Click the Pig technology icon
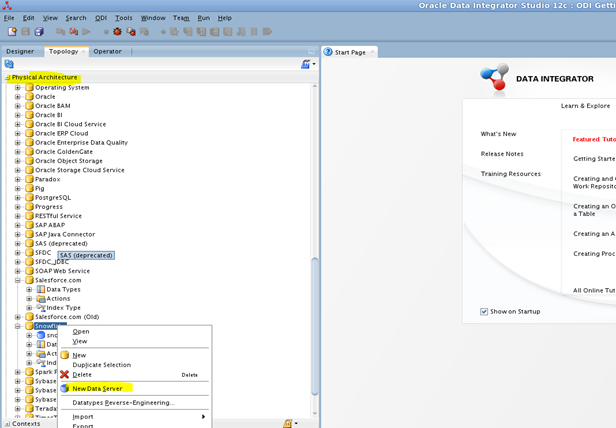Screen dimensions: 616x428 pyautogui.click(x=29, y=188)
